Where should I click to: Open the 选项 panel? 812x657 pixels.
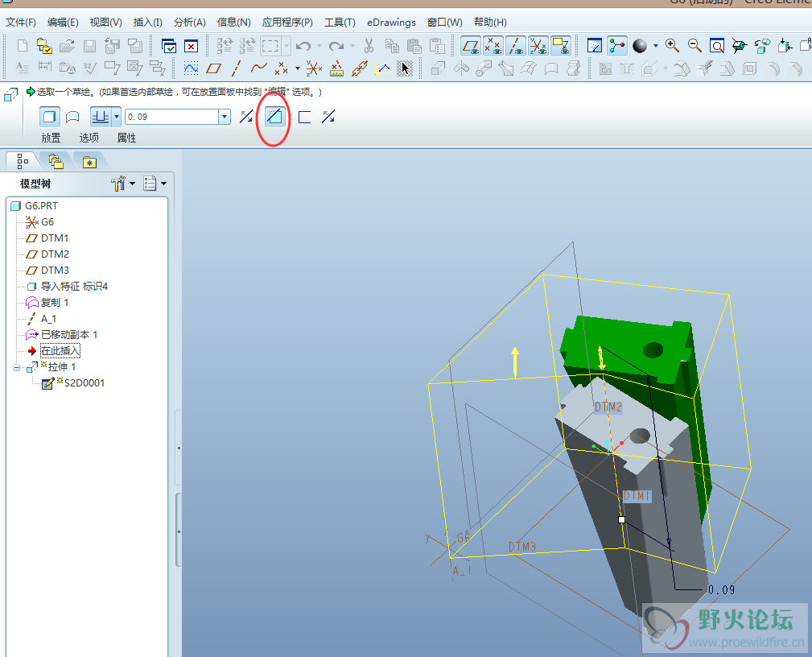coord(89,138)
